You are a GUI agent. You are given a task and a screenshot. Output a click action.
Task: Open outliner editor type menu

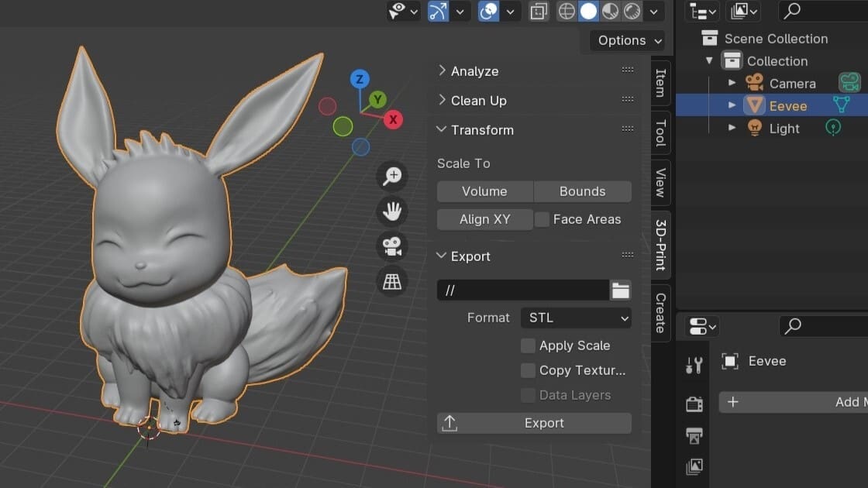[702, 11]
